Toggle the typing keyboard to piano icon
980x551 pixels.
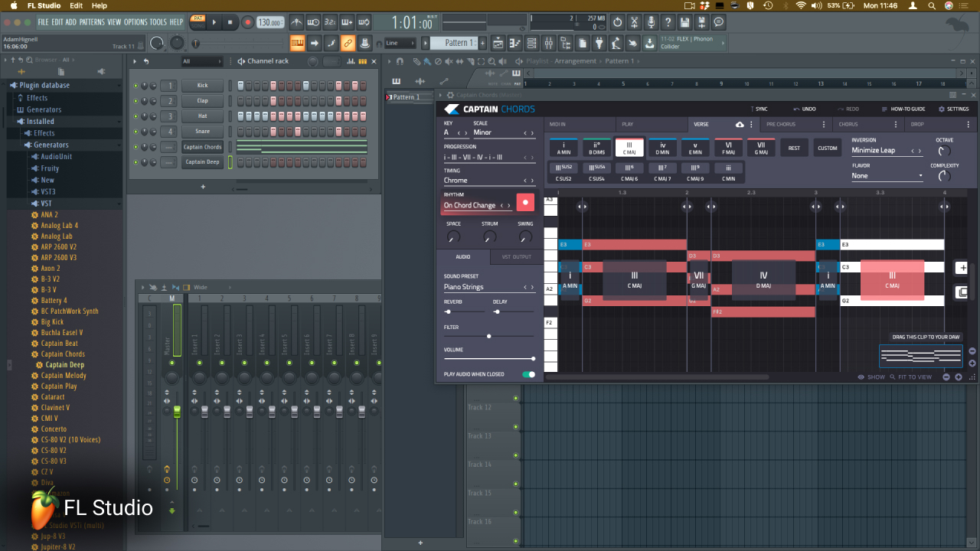(296, 43)
